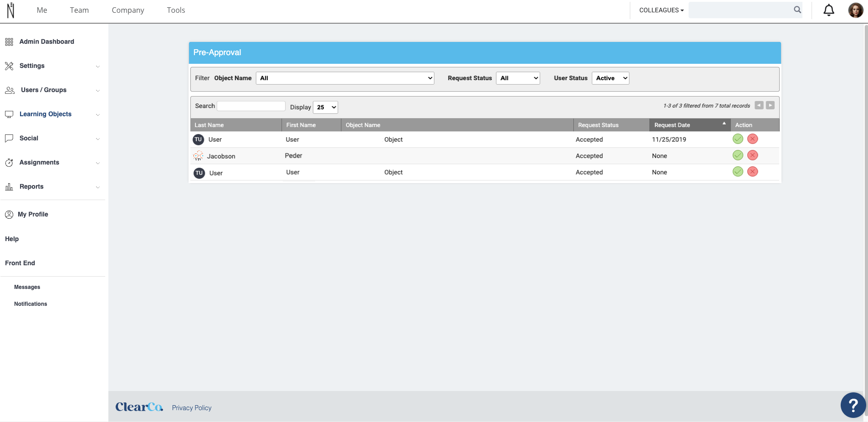
Task: Go to previous page of records
Action: click(759, 105)
